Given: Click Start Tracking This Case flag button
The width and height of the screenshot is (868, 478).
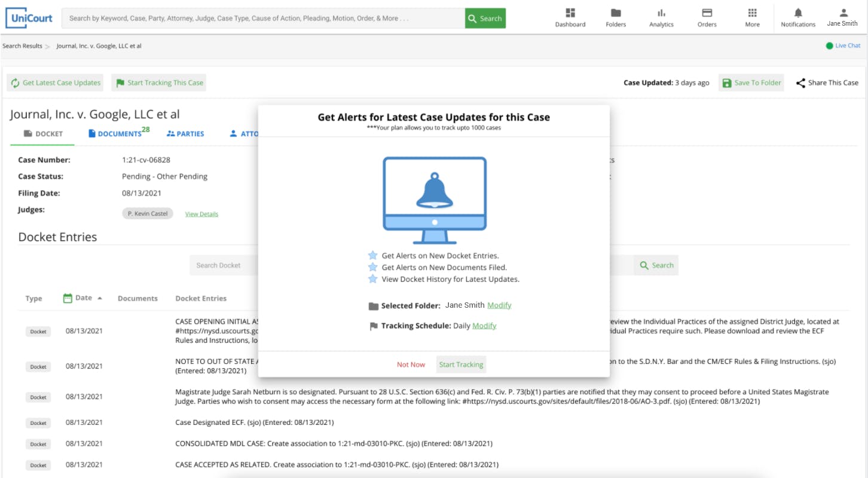Looking at the screenshot, I should [158, 83].
